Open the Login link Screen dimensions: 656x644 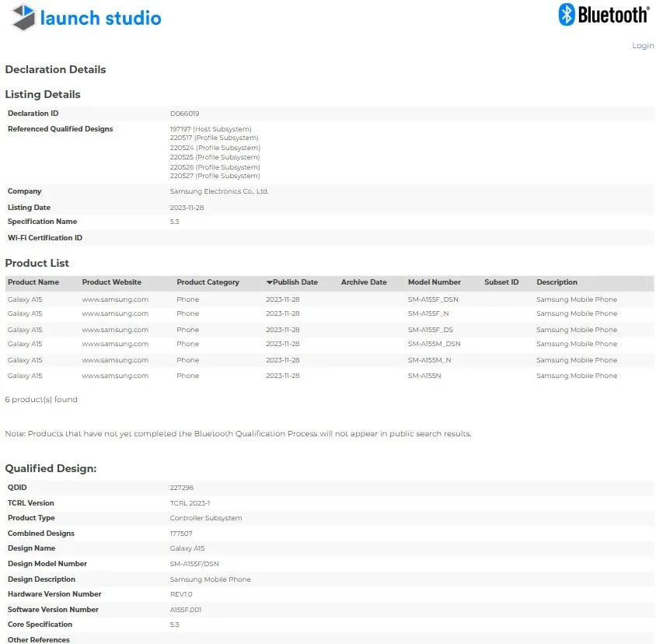642,45
